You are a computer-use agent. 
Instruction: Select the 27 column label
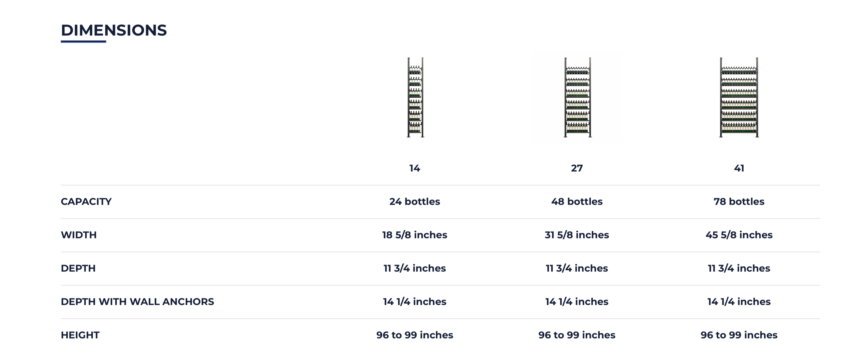577,168
